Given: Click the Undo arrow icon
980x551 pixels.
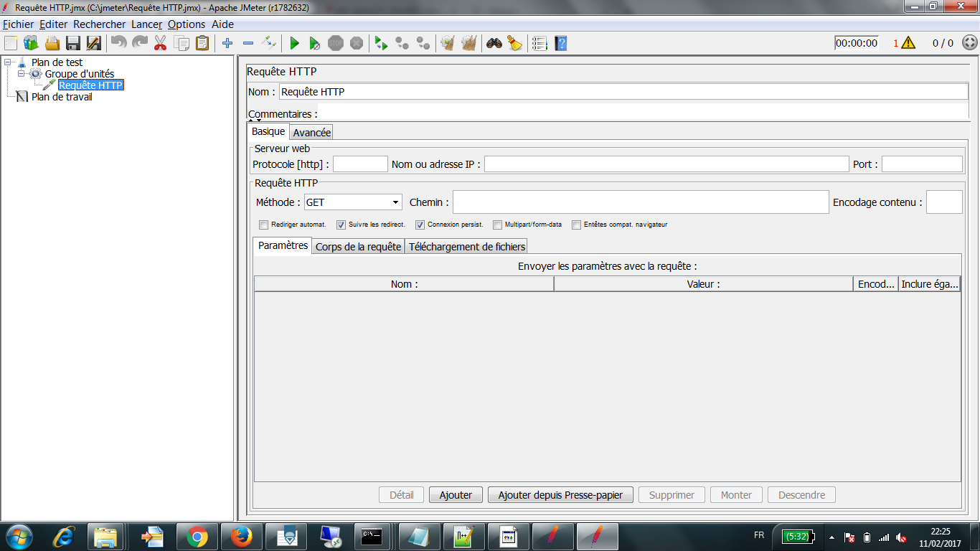Looking at the screenshot, I should (118, 43).
